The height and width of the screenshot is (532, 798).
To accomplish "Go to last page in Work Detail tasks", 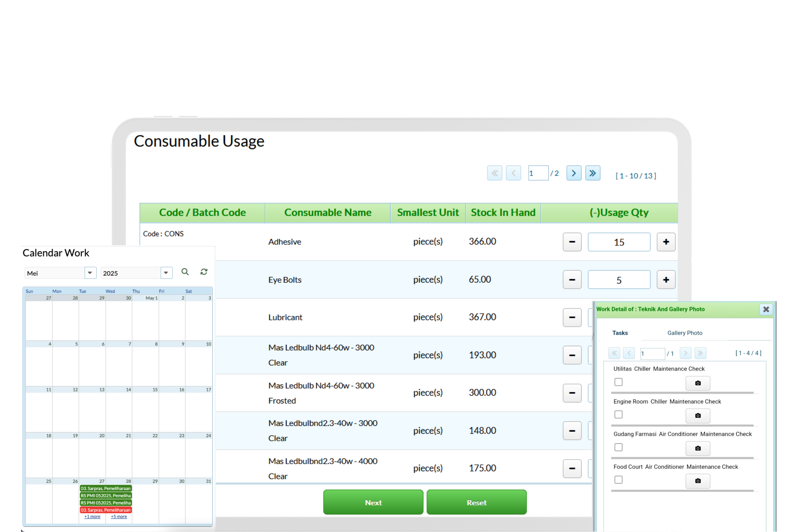I will click(700, 353).
